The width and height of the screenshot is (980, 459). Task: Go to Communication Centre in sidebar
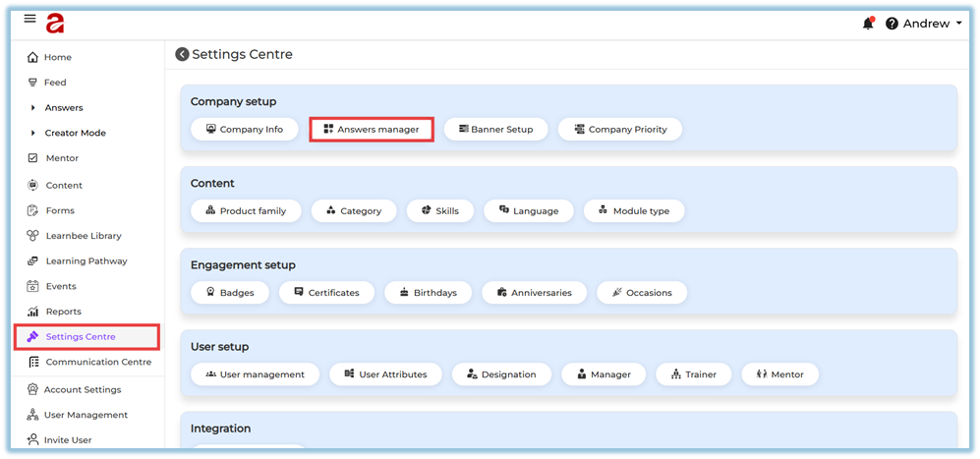(x=97, y=362)
